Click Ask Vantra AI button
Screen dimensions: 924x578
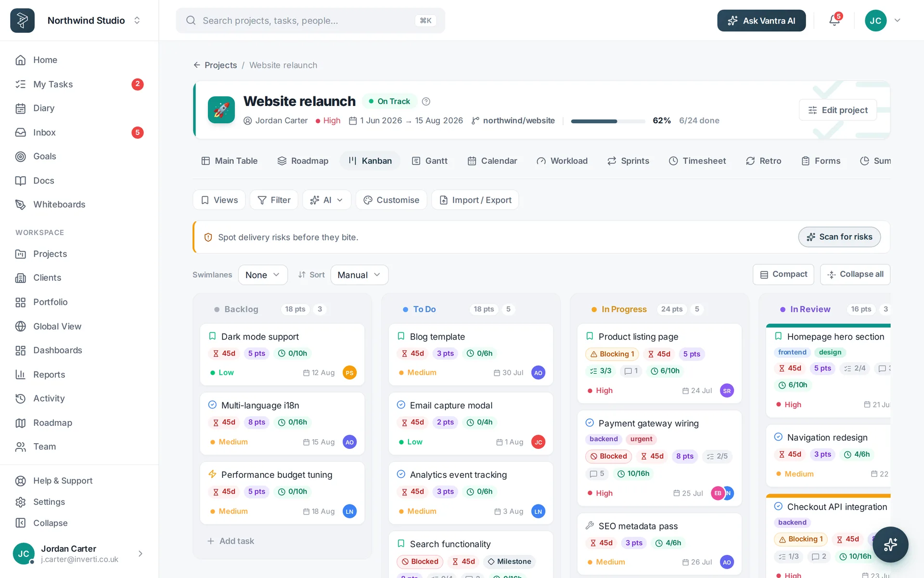[x=761, y=21]
